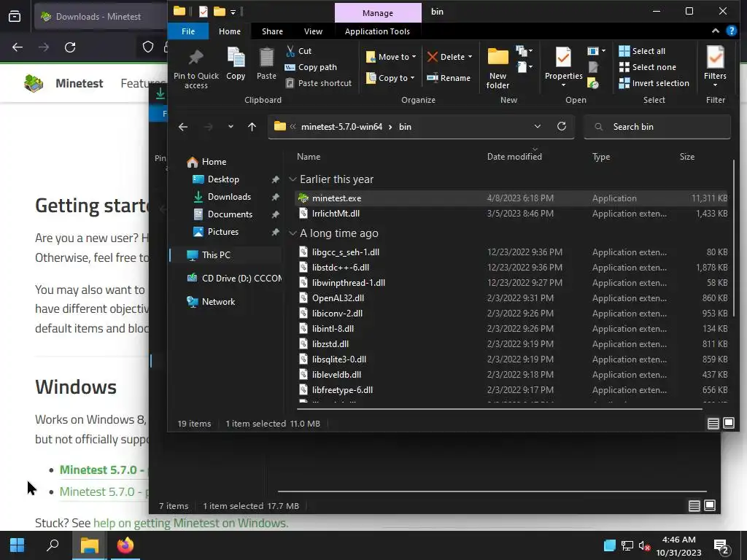Sort by Date modified column

point(514,157)
